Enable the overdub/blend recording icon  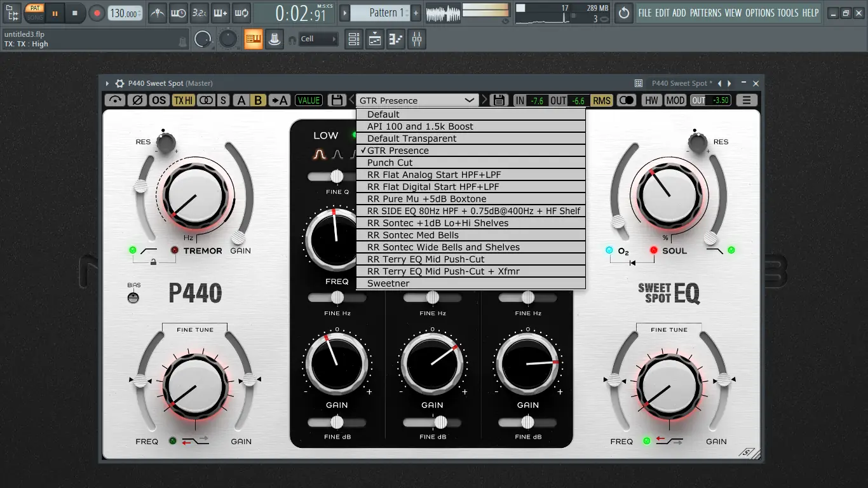pyautogui.click(x=220, y=12)
